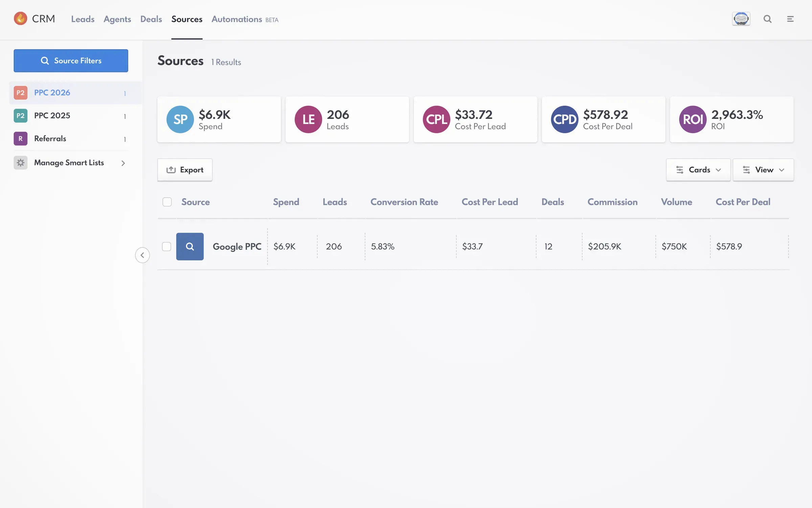Open the Automations BETA tab
812x508 pixels.
(245, 19)
